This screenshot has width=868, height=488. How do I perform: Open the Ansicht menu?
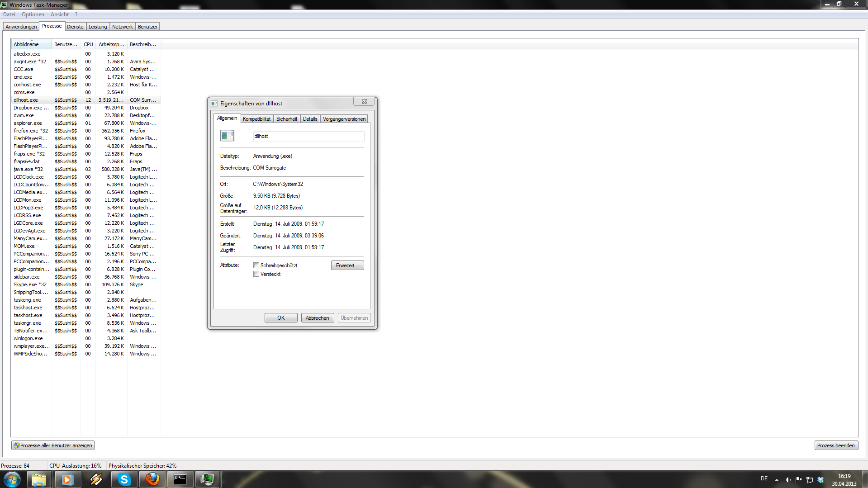[x=60, y=14]
